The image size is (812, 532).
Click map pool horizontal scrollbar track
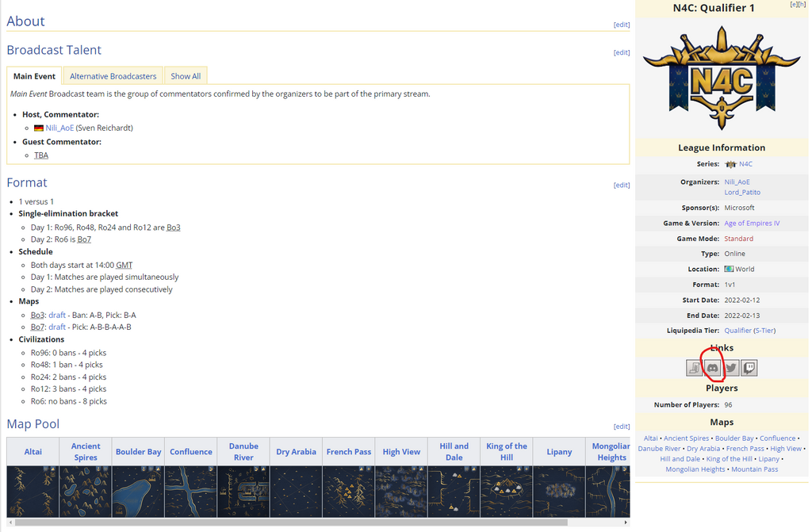click(x=319, y=522)
